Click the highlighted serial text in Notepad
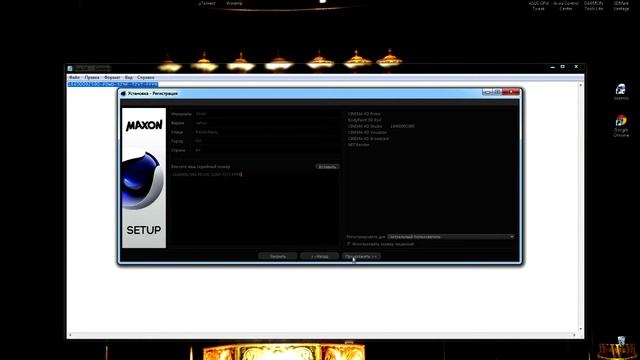Viewport: 640px width, 360px height. 113,84
